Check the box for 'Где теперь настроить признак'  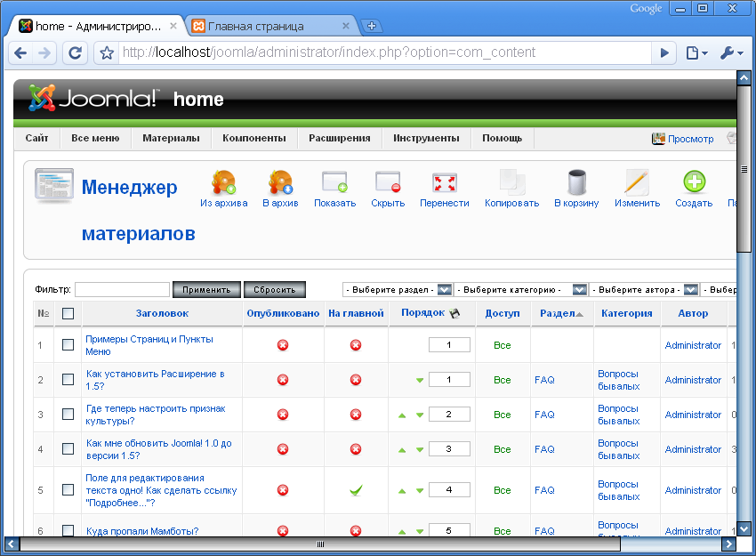pos(68,415)
